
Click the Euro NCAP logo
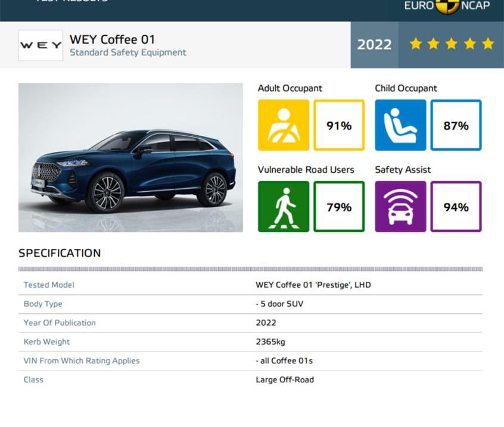[447, 7]
